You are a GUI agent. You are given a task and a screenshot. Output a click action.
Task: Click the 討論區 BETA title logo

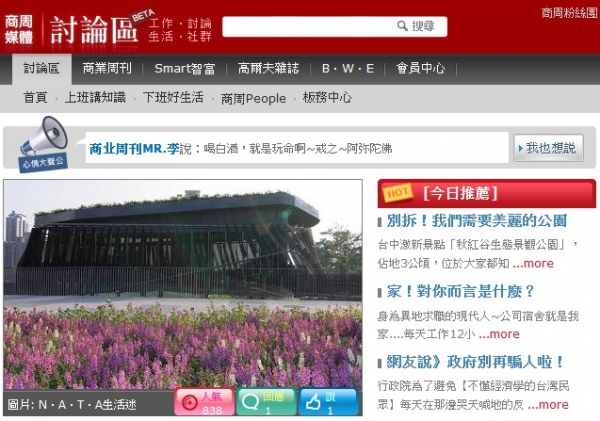100,28
